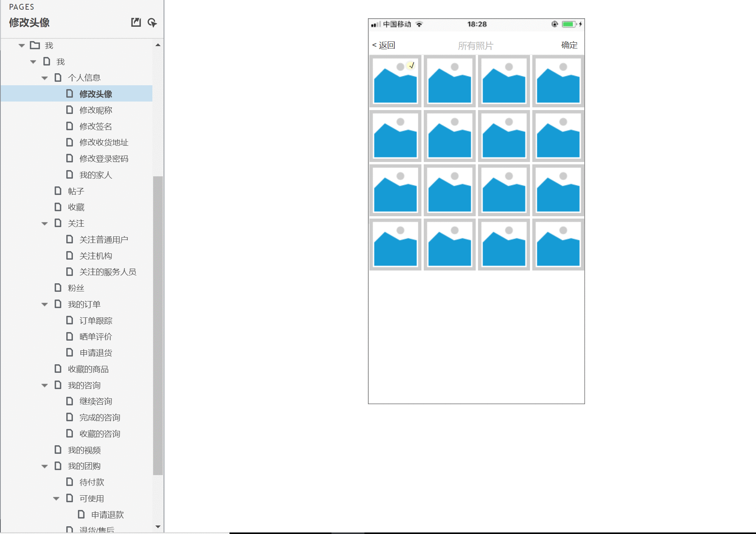Click the Wi-Fi icon in the phone status bar

pos(419,24)
